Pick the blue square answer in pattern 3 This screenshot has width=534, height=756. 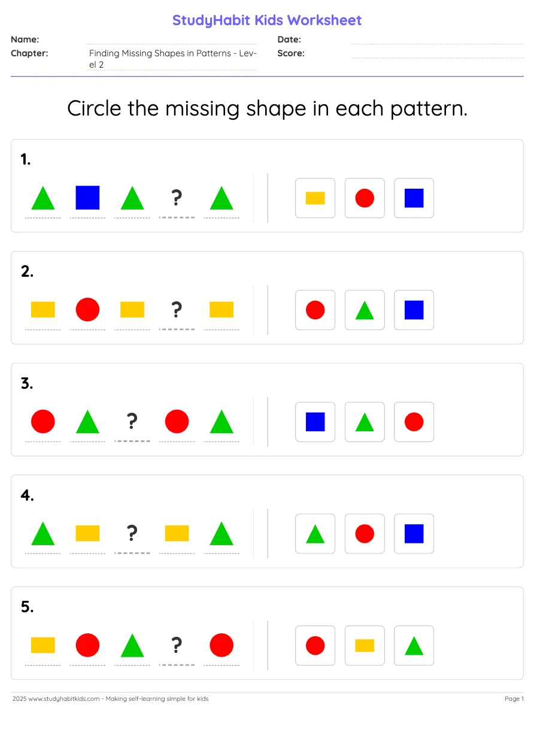[x=315, y=422]
